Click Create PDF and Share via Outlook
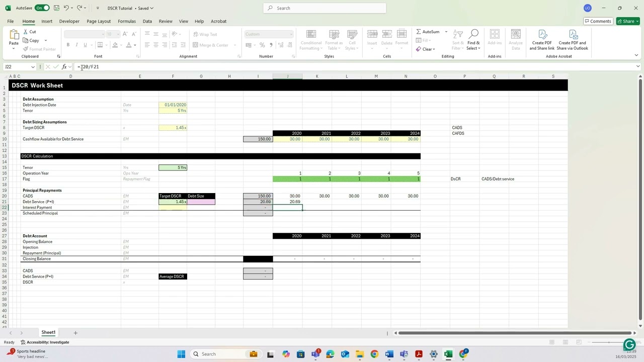Image resolution: width=644 pixels, height=362 pixels. tap(573, 40)
